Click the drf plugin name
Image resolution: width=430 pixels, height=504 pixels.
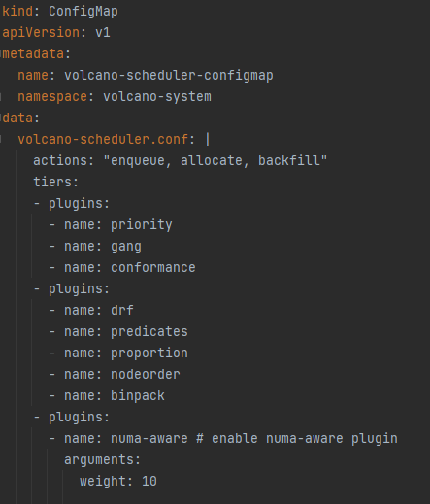(122, 310)
